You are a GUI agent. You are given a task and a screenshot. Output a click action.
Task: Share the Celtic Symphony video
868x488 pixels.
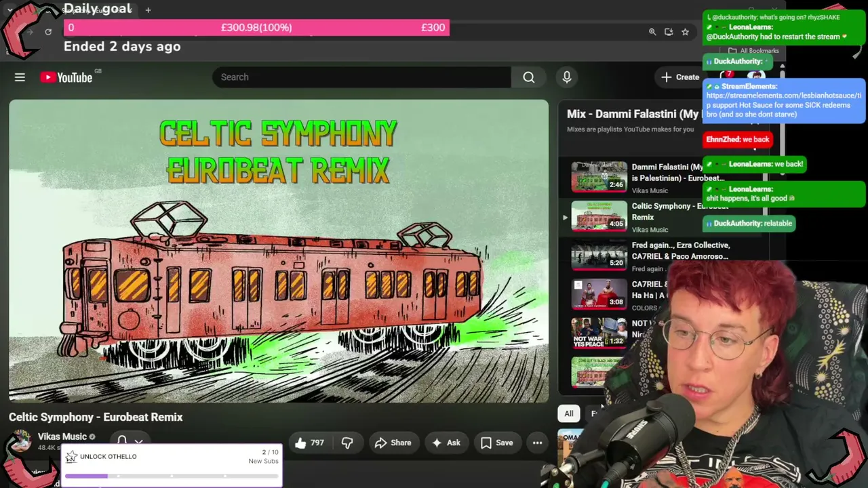click(393, 443)
